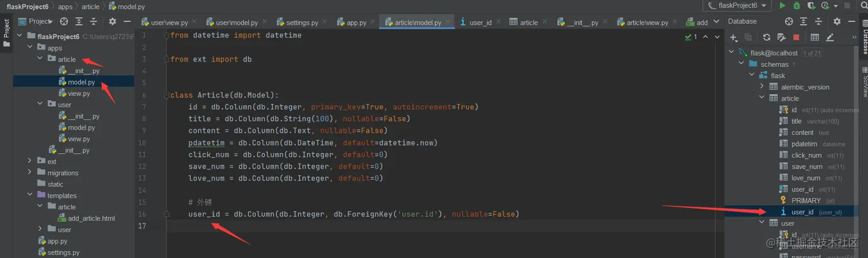Show more Database toolbar items
This screenshot has width=868, height=258.
854,37
